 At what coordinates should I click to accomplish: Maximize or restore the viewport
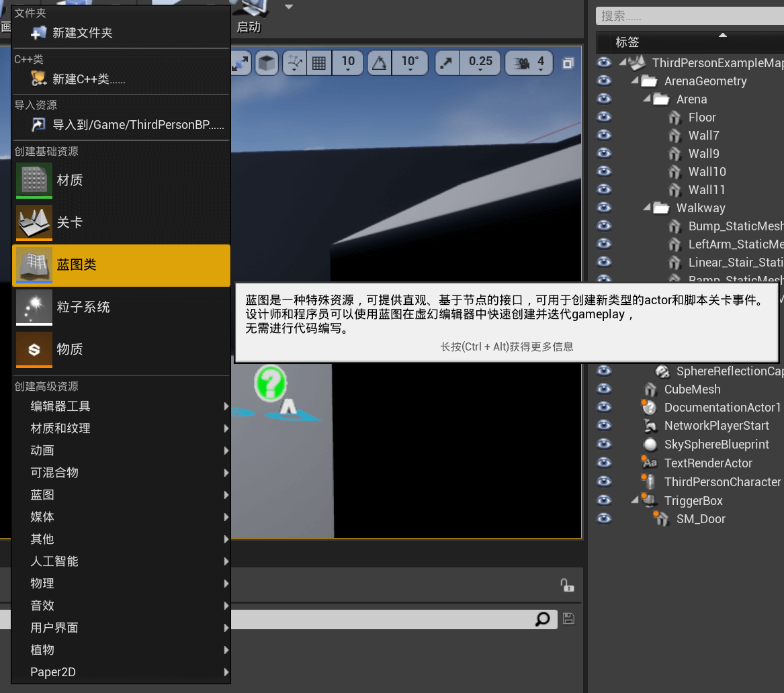click(568, 63)
